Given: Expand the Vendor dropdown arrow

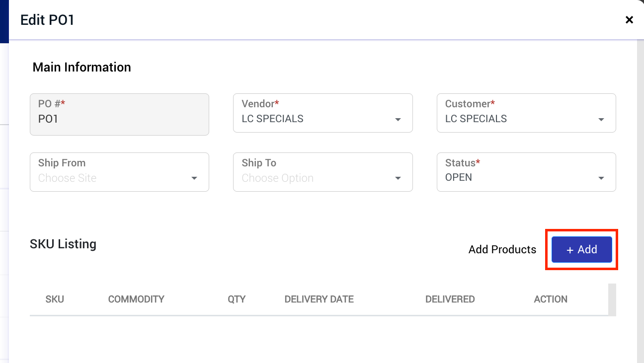Looking at the screenshot, I should [x=398, y=120].
